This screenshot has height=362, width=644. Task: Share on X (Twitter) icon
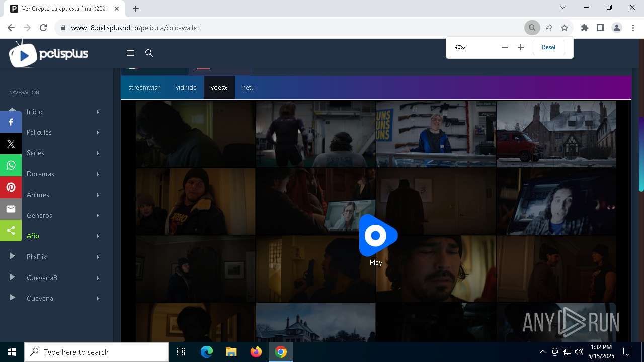(11, 144)
